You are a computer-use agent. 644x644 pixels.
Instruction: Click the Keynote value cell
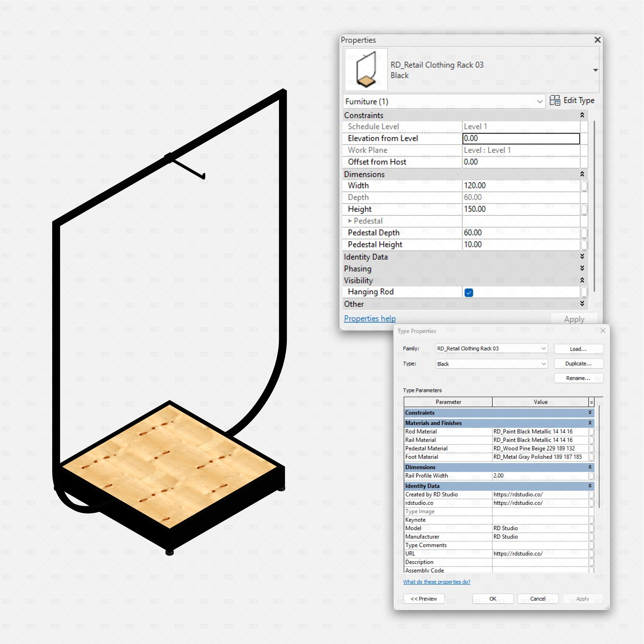[540, 520]
